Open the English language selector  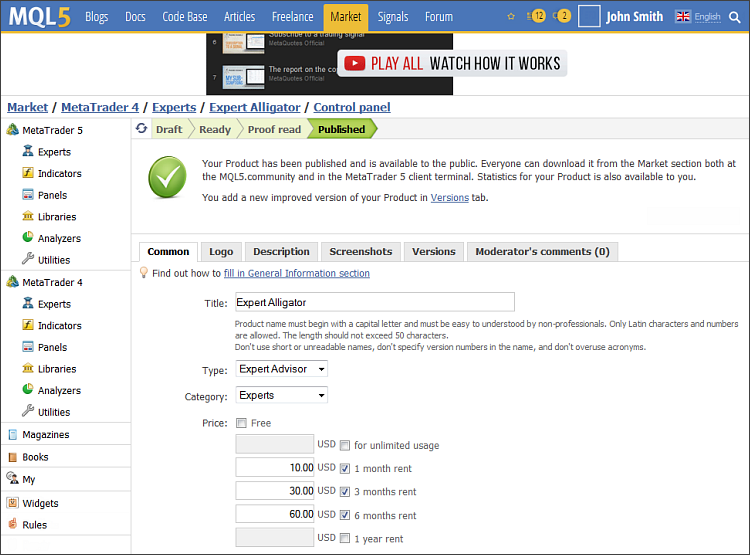(698, 17)
